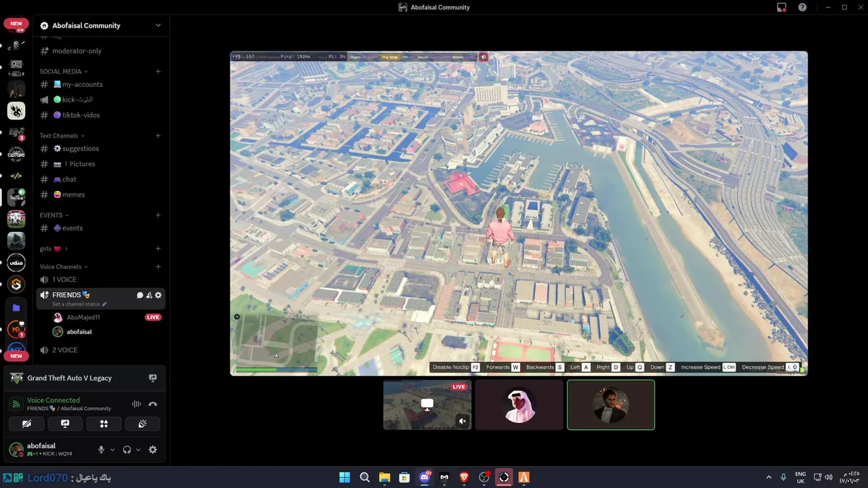Add a channel to Voice Channels category

coord(158,266)
